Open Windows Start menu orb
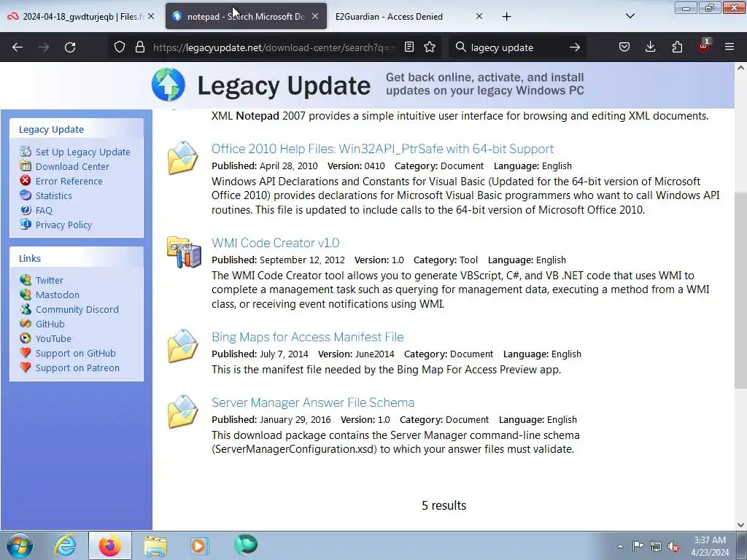Viewport: 747px width, 560px height. tap(20, 545)
